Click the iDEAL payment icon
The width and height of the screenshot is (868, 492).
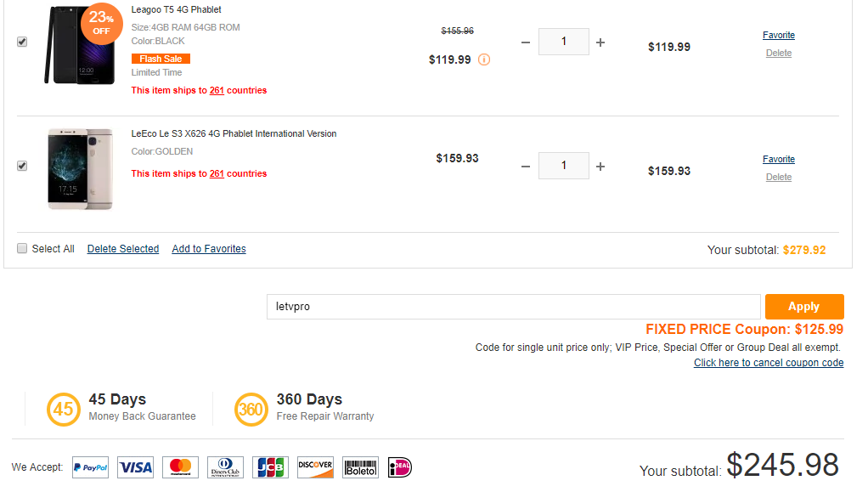(x=400, y=467)
